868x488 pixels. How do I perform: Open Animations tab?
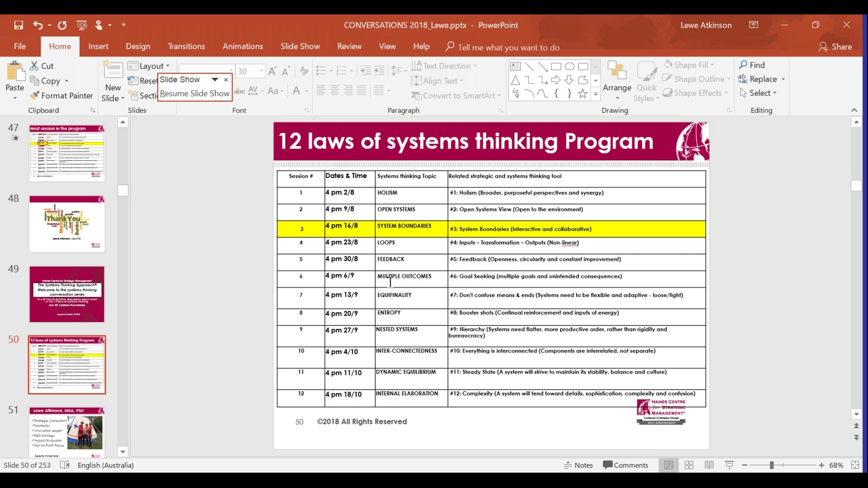pos(243,46)
